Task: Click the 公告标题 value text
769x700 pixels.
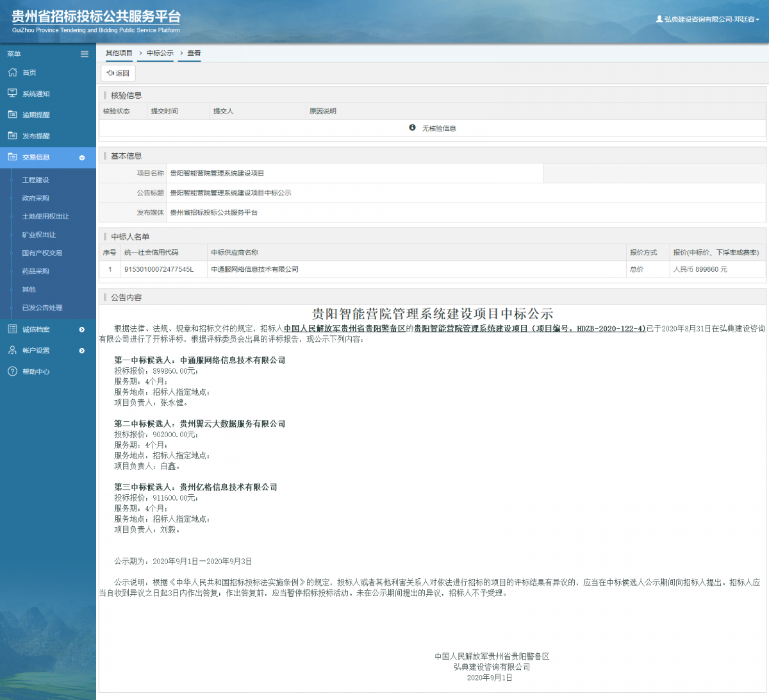Action: point(231,193)
